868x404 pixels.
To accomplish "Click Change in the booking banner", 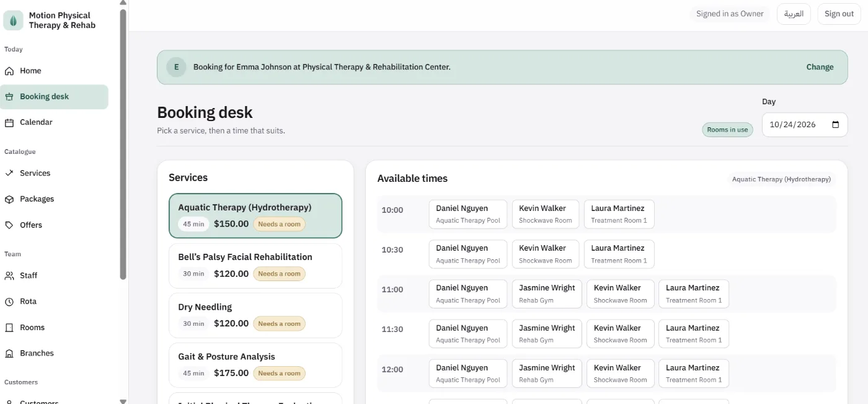I will click(820, 67).
